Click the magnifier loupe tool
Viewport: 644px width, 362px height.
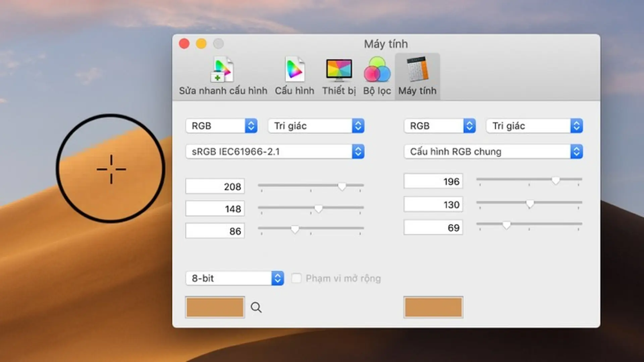pyautogui.click(x=256, y=307)
